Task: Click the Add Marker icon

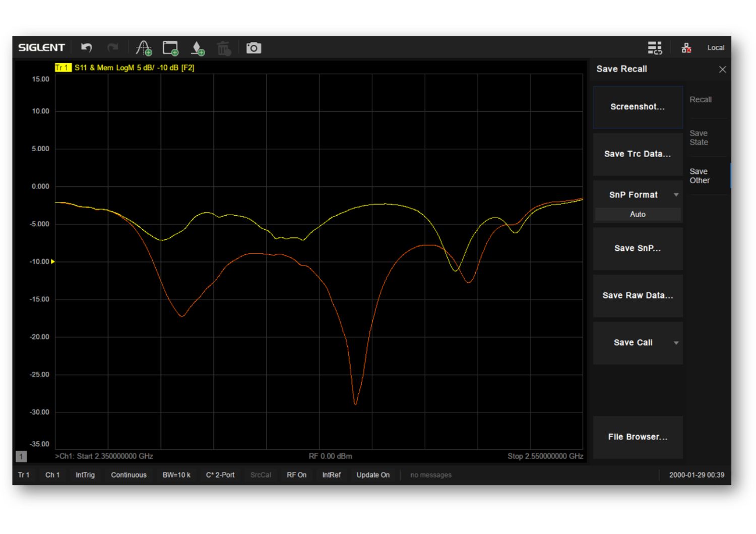Action: pyautogui.click(x=198, y=48)
